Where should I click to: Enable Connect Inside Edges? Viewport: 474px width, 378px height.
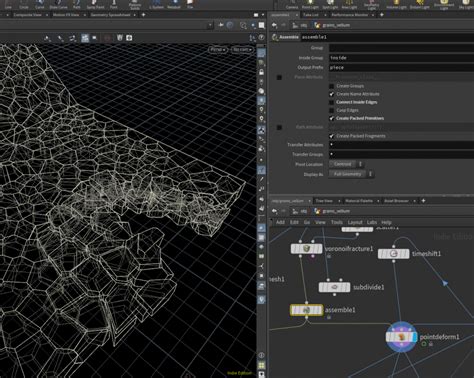(x=331, y=102)
